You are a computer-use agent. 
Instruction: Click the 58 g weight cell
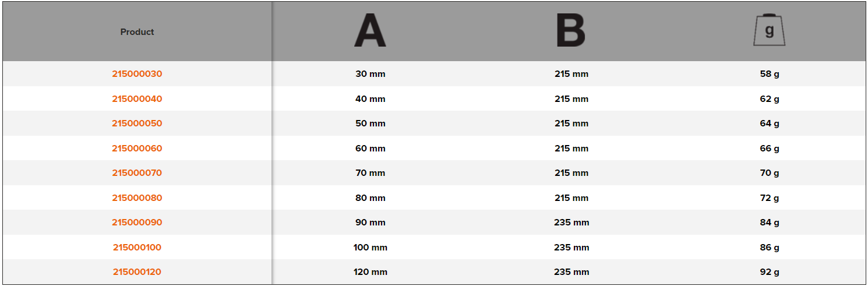pyautogui.click(x=769, y=74)
